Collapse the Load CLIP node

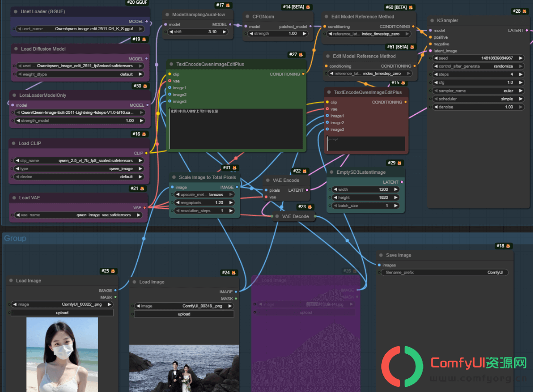click(14, 144)
